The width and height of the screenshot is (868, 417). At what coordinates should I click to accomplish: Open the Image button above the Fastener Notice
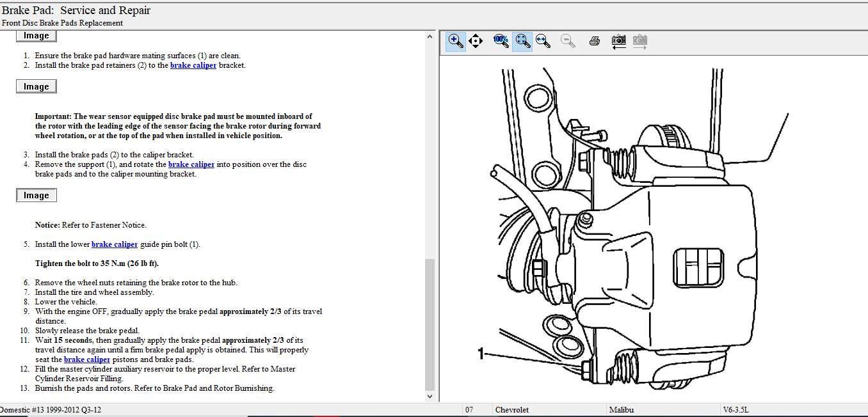click(36, 195)
